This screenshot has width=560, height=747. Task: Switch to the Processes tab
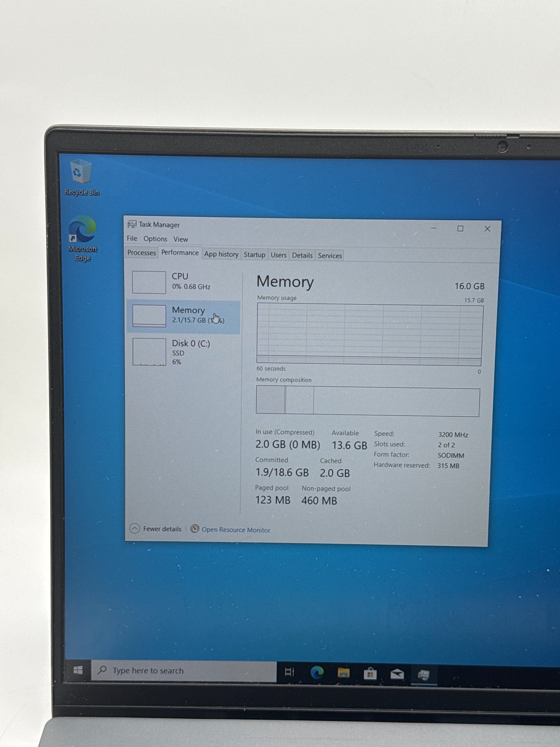point(141,253)
